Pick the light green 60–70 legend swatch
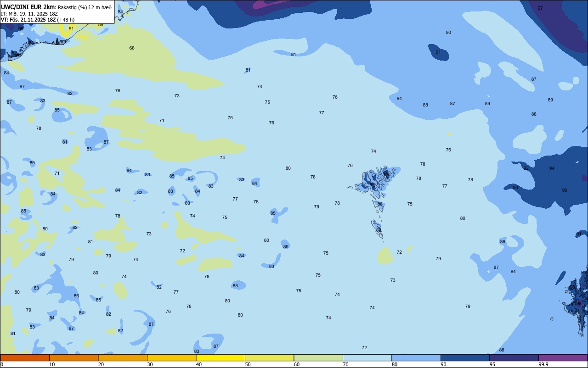The width and height of the screenshot is (588, 368). (318, 357)
